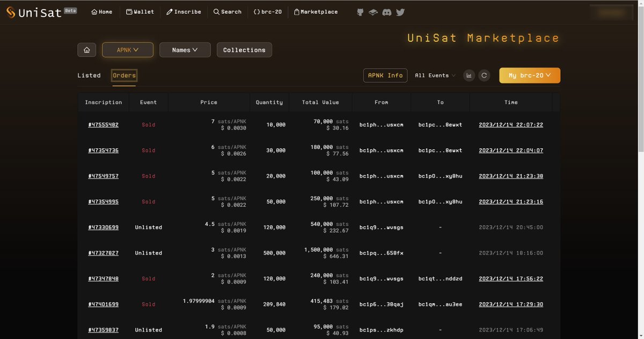This screenshot has height=339, width=644.
Task: Click the To column header
Action: (x=441, y=102)
